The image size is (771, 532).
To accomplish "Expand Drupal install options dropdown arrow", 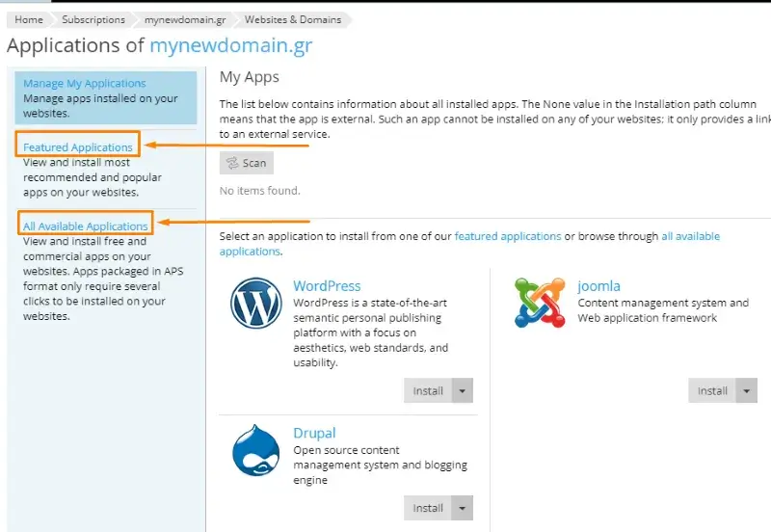I will [463, 508].
